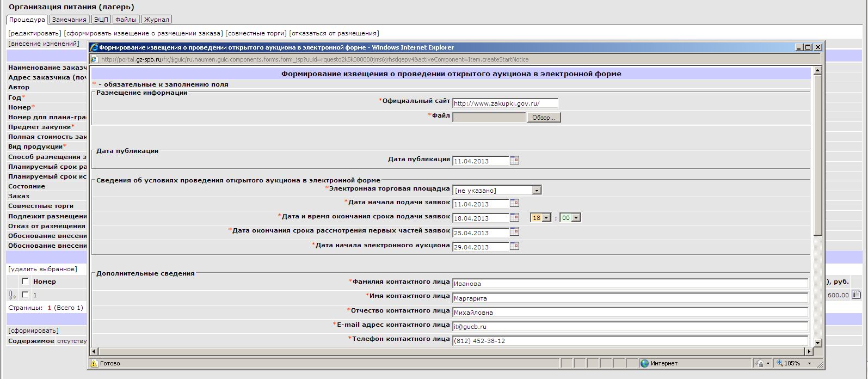Click the horizontal scrollbar right arrow

(x=808, y=352)
